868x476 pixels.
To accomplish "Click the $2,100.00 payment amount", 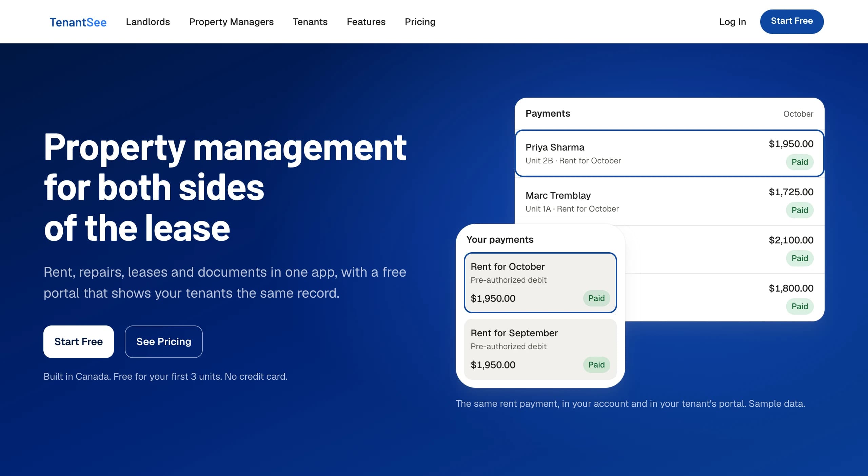I will pos(791,240).
